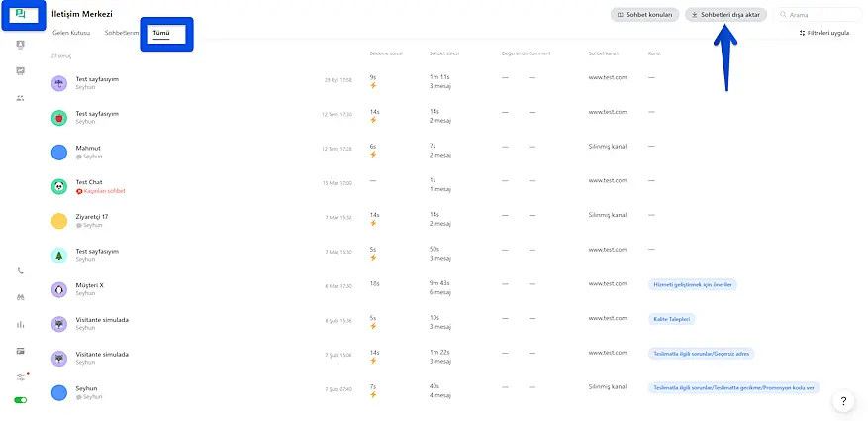
Task: Toggle the green online status switch
Action: click(21, 400)
